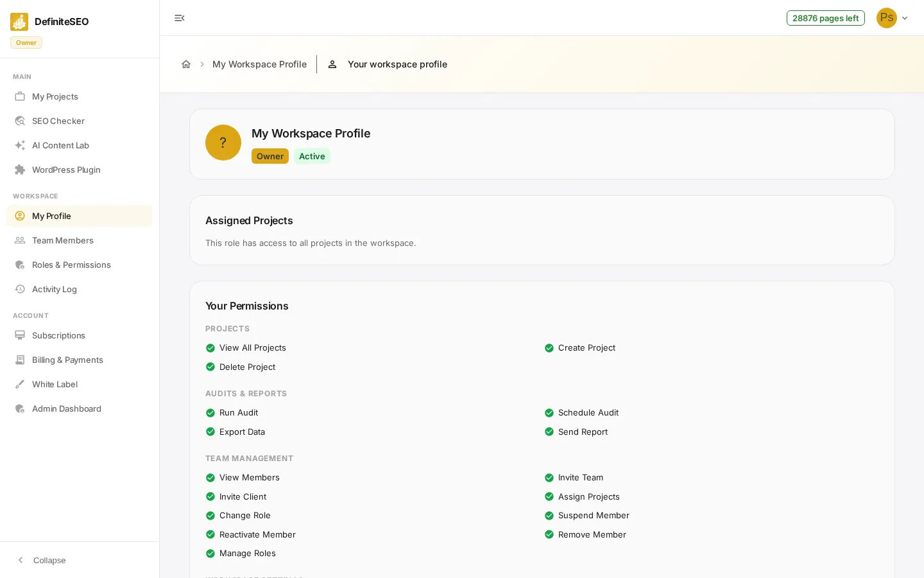Click the Collapse label in sidebar
924x578 pixels.
49,560
